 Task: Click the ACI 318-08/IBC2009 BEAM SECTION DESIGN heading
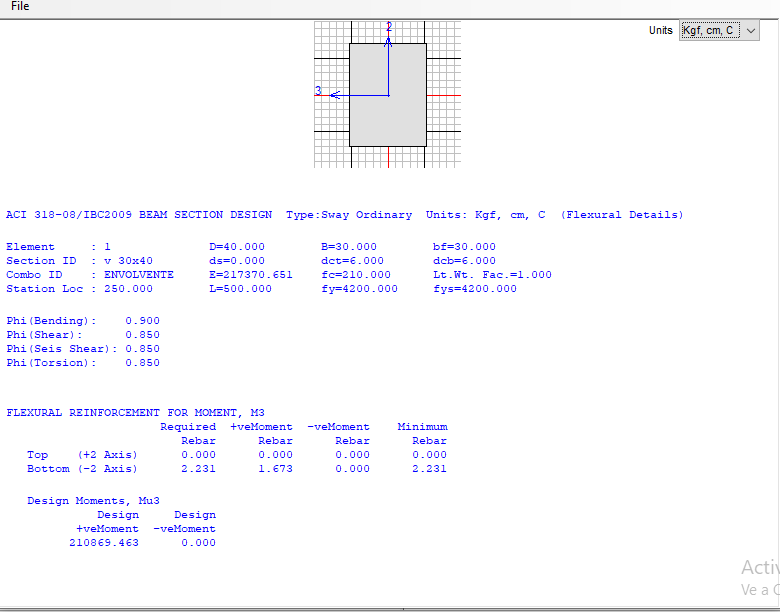click(141, 215)
